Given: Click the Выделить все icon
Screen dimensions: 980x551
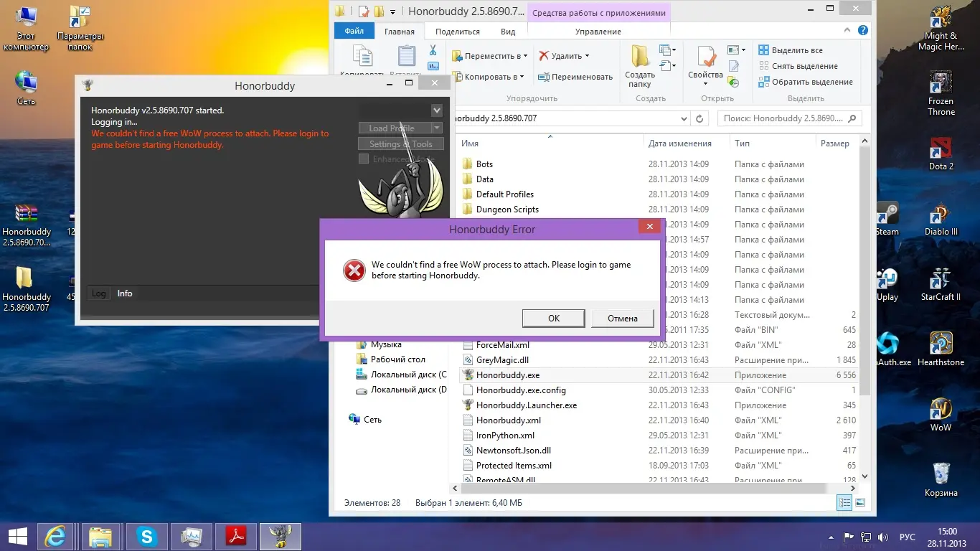Looking at the screenshot, I should (765, 50).
